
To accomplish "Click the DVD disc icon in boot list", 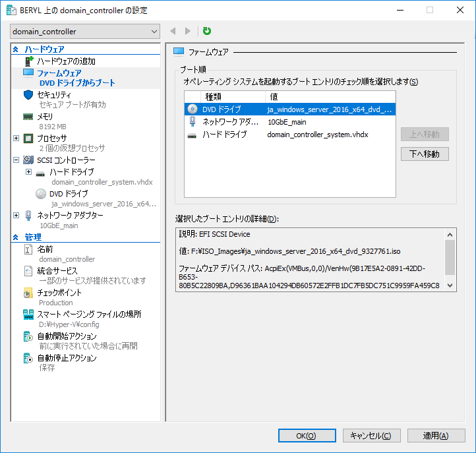I will (x=193, y=109).
